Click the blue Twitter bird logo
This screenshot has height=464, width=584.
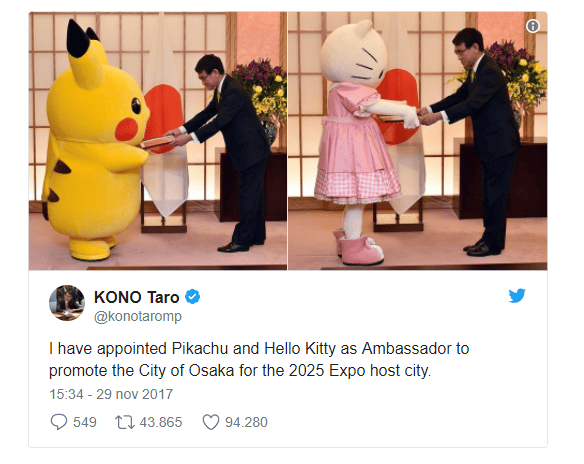pyautogui.click(x=517, y=296)
